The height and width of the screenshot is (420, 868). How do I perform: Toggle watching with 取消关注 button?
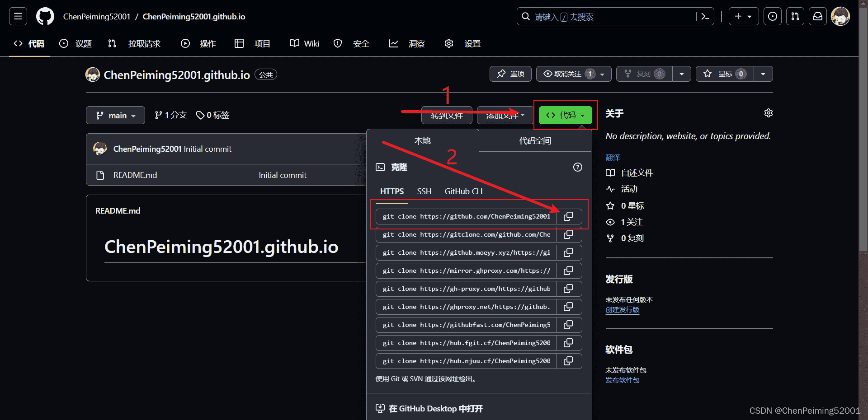click(574, 74)
